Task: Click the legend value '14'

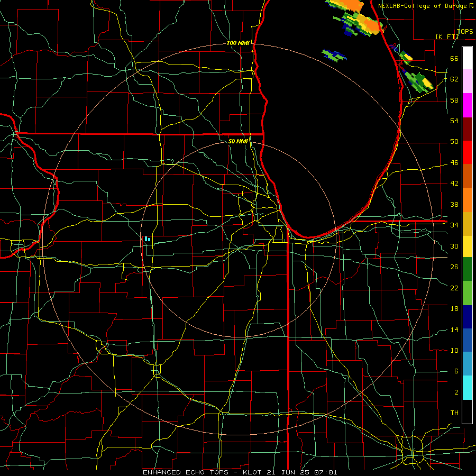Action: point(454,329)
